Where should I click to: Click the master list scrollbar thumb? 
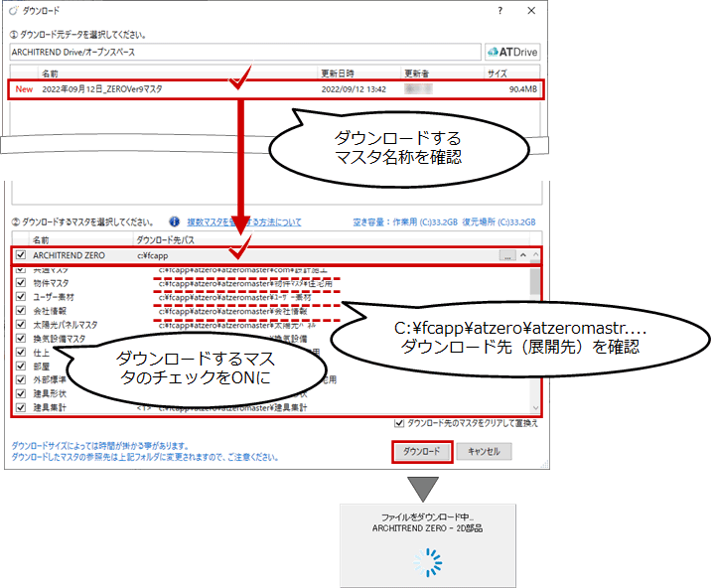point(535,281)
